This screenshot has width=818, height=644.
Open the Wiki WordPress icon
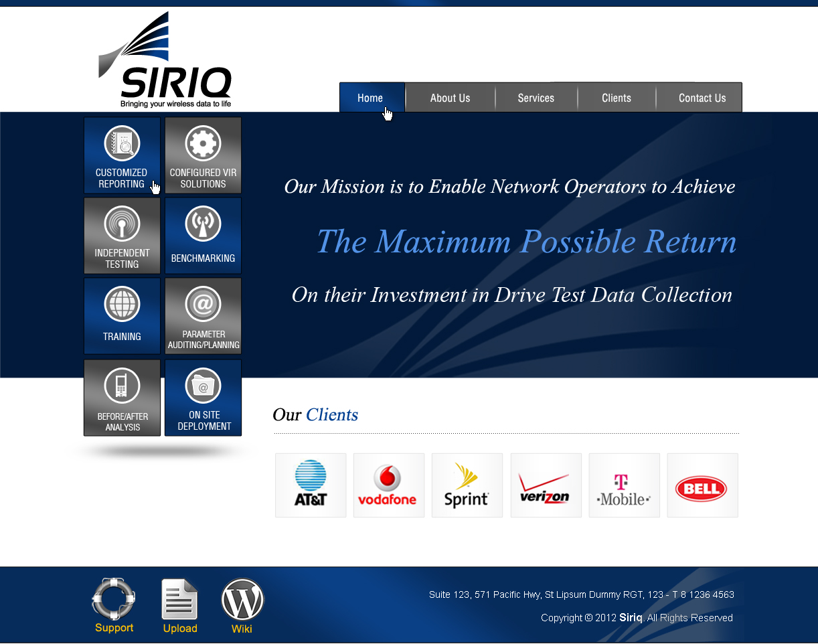pos(242,605)
